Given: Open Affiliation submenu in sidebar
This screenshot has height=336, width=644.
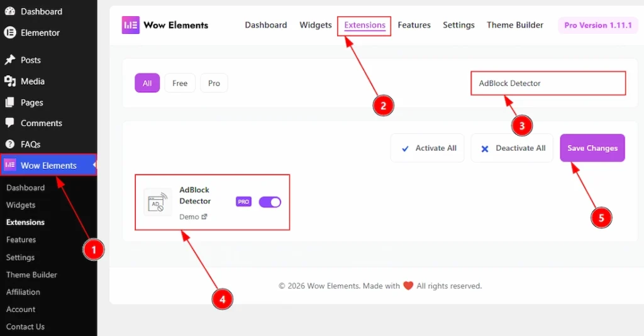Looking at the screenshot, I should 23,292.
